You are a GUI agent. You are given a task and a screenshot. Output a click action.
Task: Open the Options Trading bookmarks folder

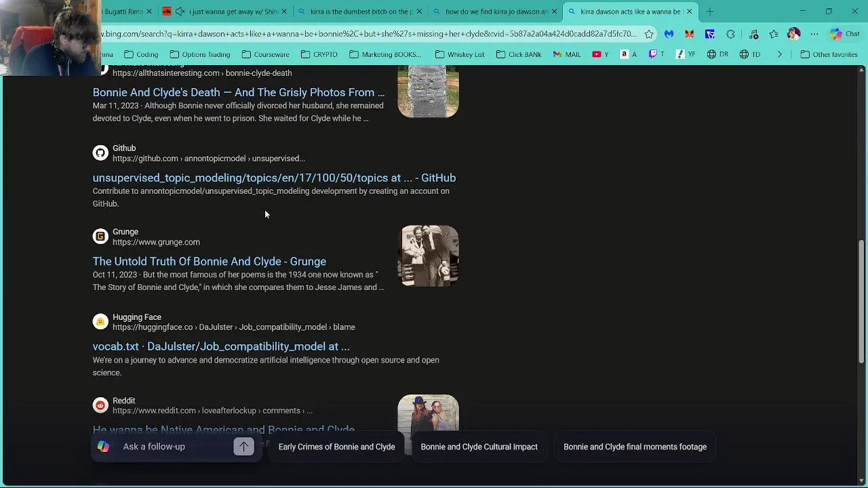point(200,54)
